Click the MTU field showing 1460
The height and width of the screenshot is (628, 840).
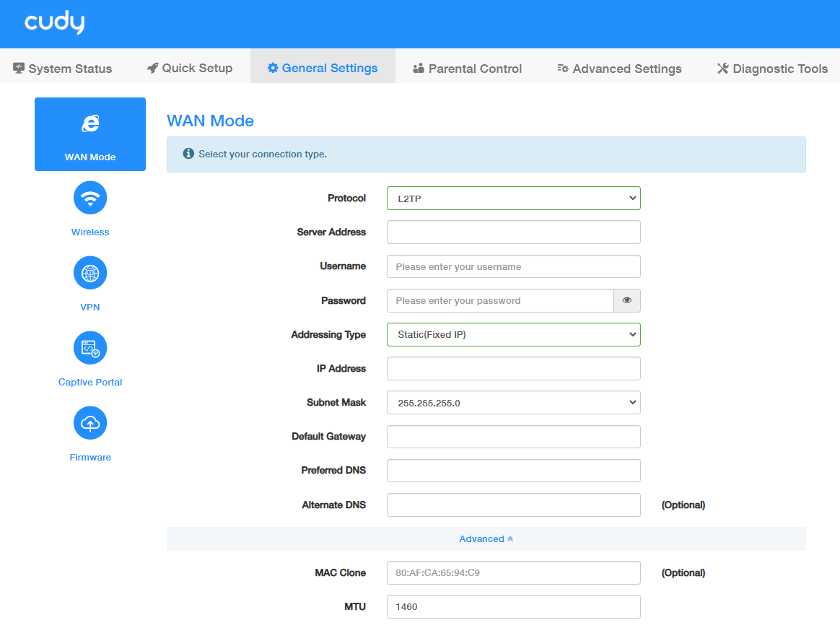[x=513, y=606]
